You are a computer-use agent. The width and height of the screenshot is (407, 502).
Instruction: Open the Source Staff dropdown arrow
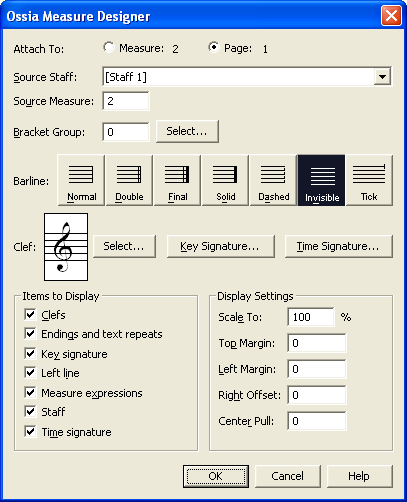(382, 77)
